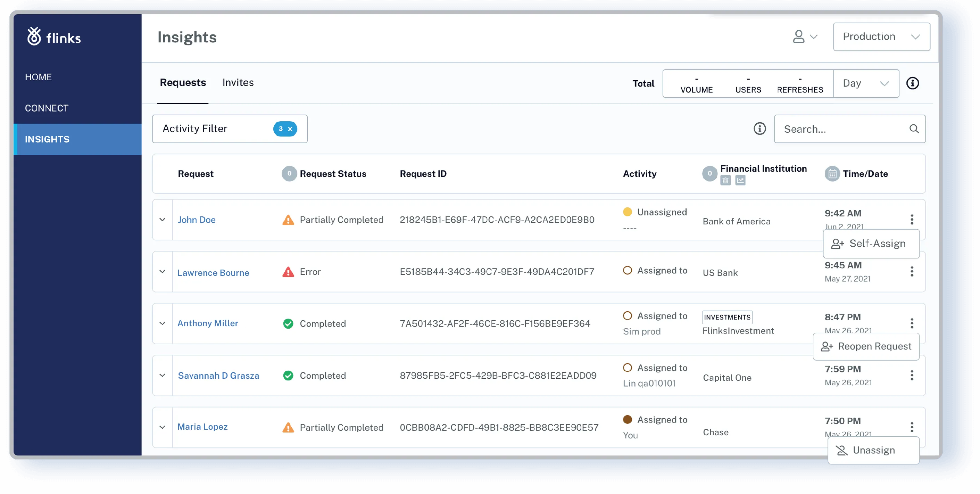
Task: Open the Production environment dropdown
Action: [x=881, y=37]
